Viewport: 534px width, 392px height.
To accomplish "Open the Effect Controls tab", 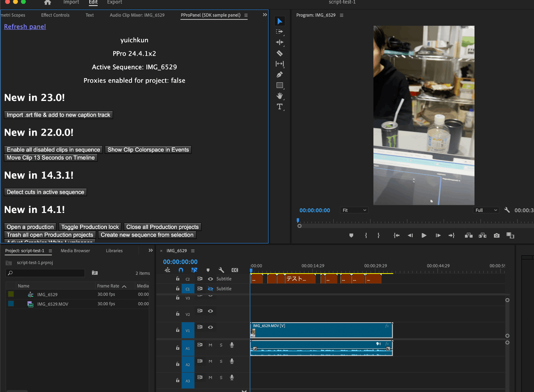I will coord(55,15).
